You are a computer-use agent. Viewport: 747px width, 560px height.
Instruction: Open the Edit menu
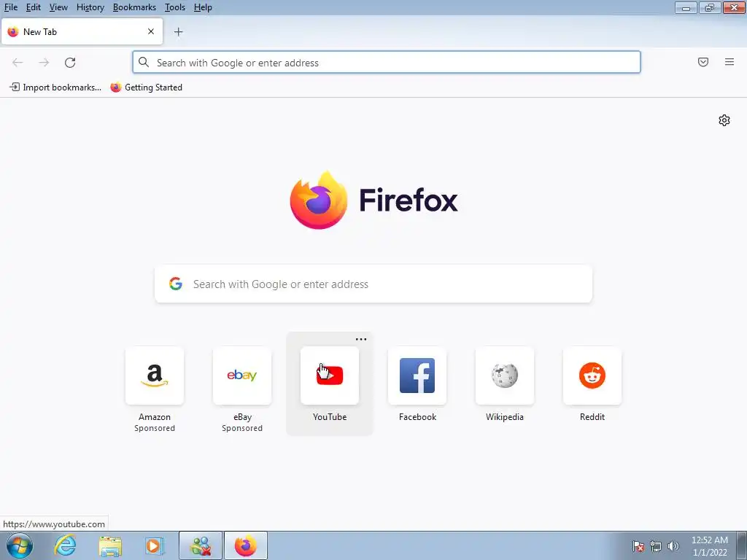point(34,7)
